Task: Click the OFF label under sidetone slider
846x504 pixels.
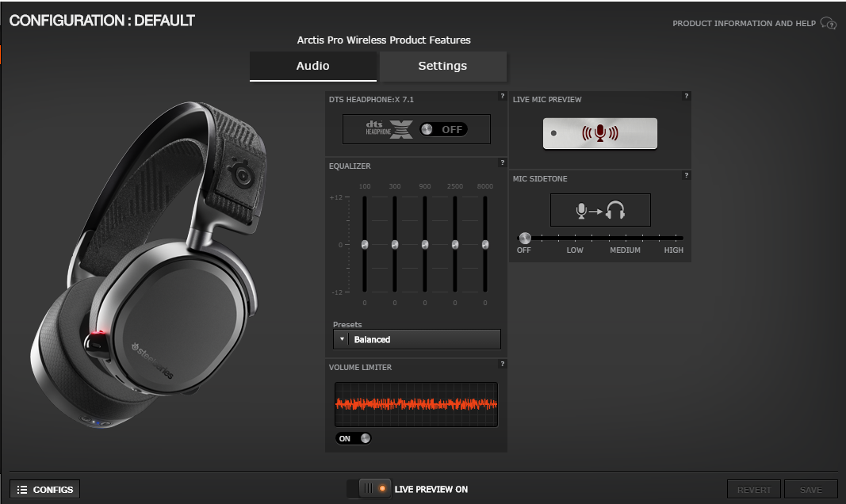Action: point(524,250)
